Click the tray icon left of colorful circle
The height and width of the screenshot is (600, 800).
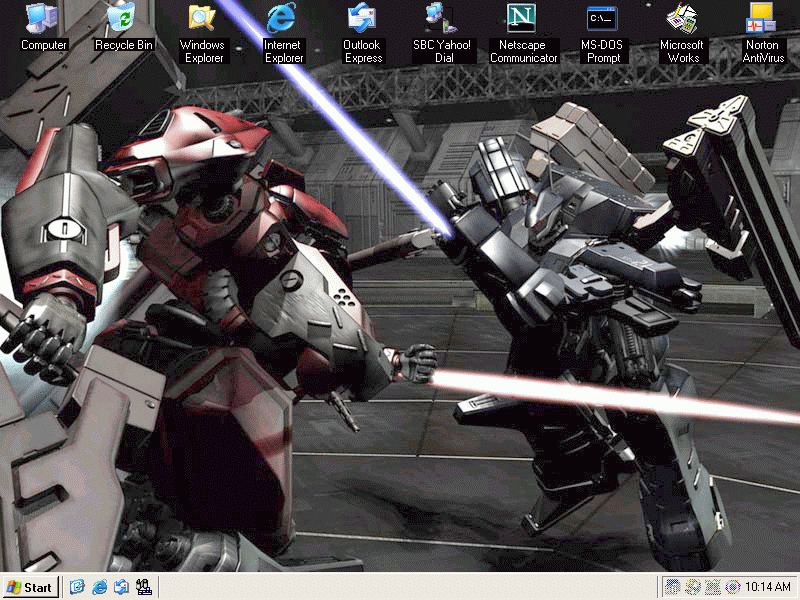click(713, 587)
